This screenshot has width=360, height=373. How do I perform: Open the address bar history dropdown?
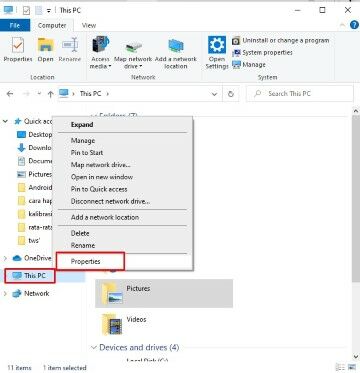pyautogui.click(x=215, y=94)
